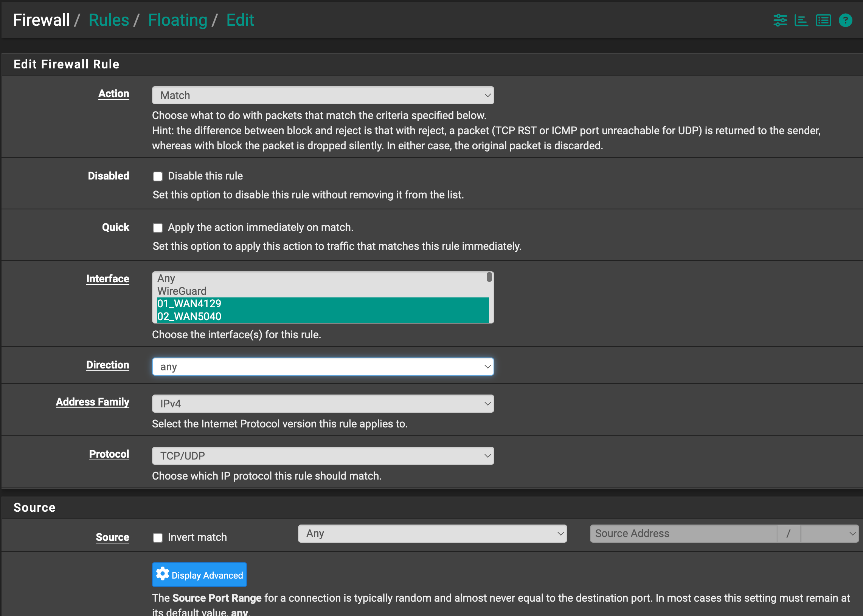Click gear icon on Display Advanced button
Screen dimensions: 863x616
click(x=163, y=574)
